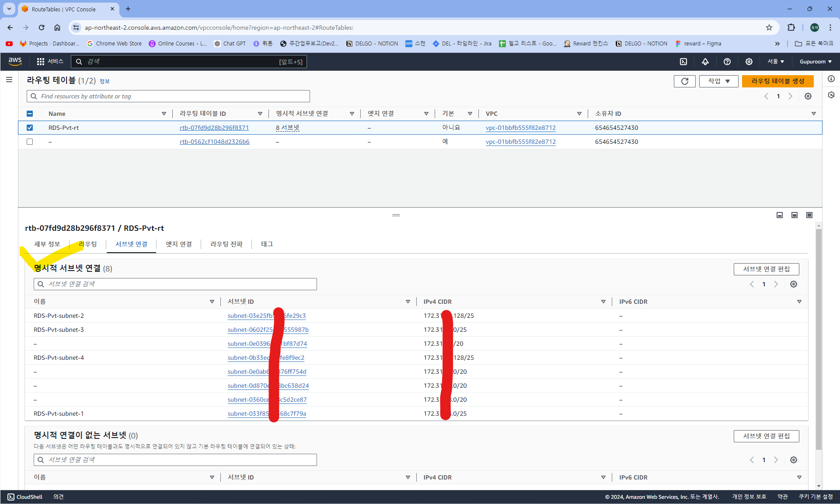840x504 pixels.
Task: Switch to the 라우팅 tab
Action: point(88,244)
